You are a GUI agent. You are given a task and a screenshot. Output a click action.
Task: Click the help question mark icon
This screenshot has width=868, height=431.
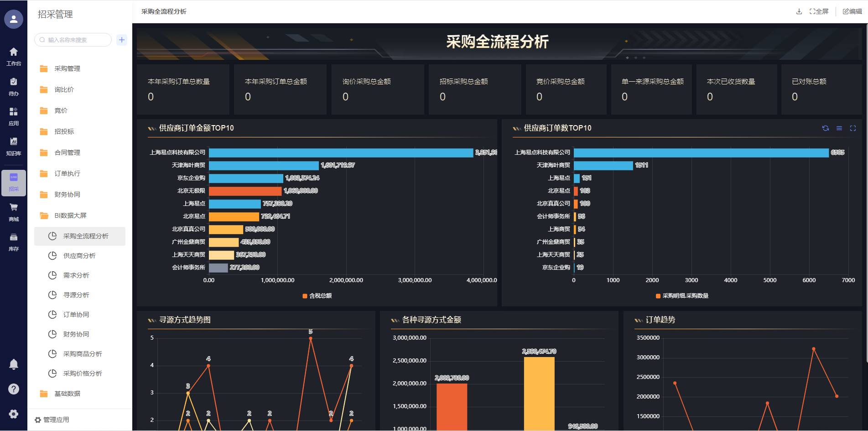click(14, 389)
